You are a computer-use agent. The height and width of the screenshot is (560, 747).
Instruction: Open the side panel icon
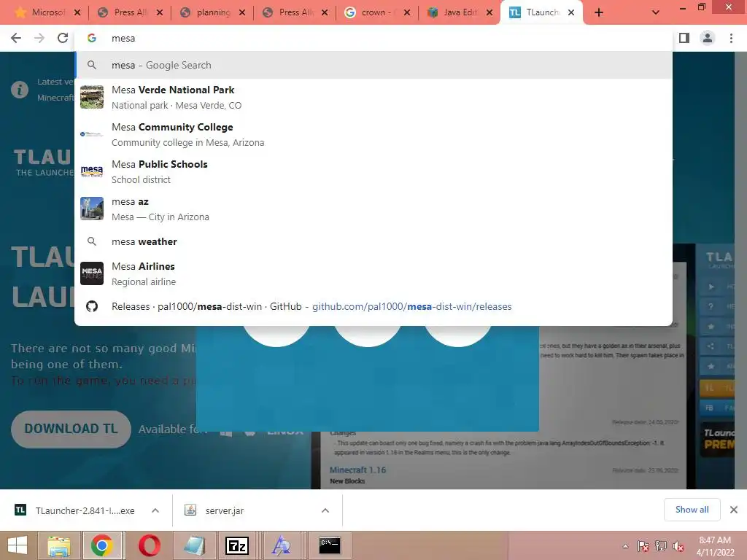[684, 38]
